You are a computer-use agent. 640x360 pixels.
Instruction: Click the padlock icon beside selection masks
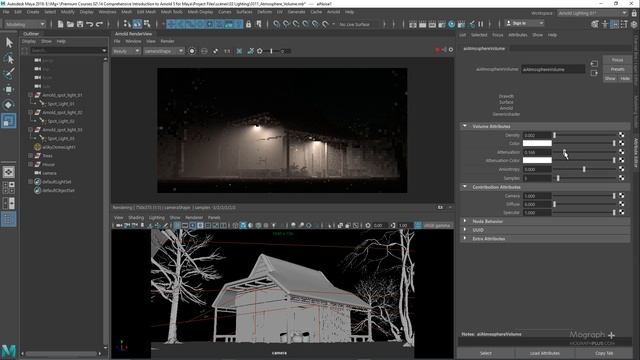[x=248, y=24]
